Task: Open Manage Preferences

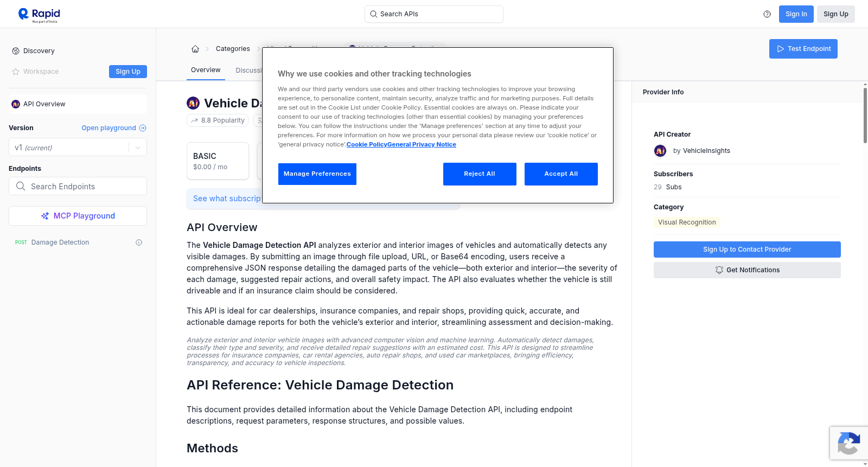Action: [317, 174]
